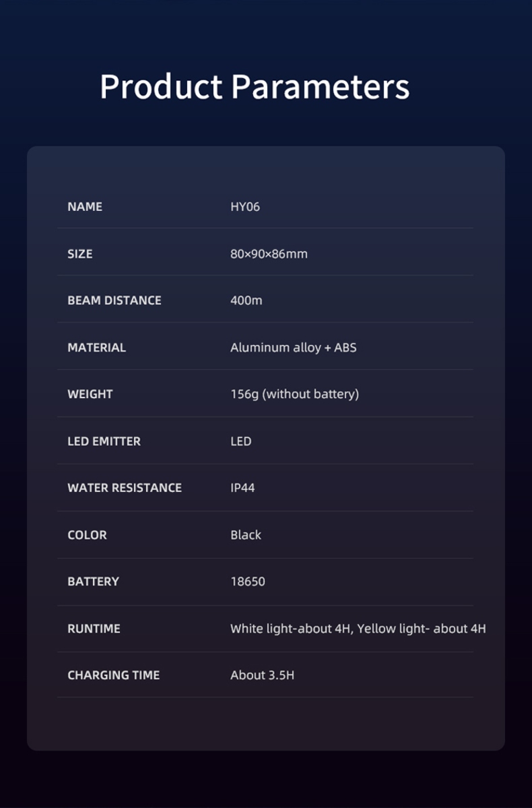Click the About 3.5H charging time value
Viewport: 532px width, 808px height.
(x=262, y=675)
